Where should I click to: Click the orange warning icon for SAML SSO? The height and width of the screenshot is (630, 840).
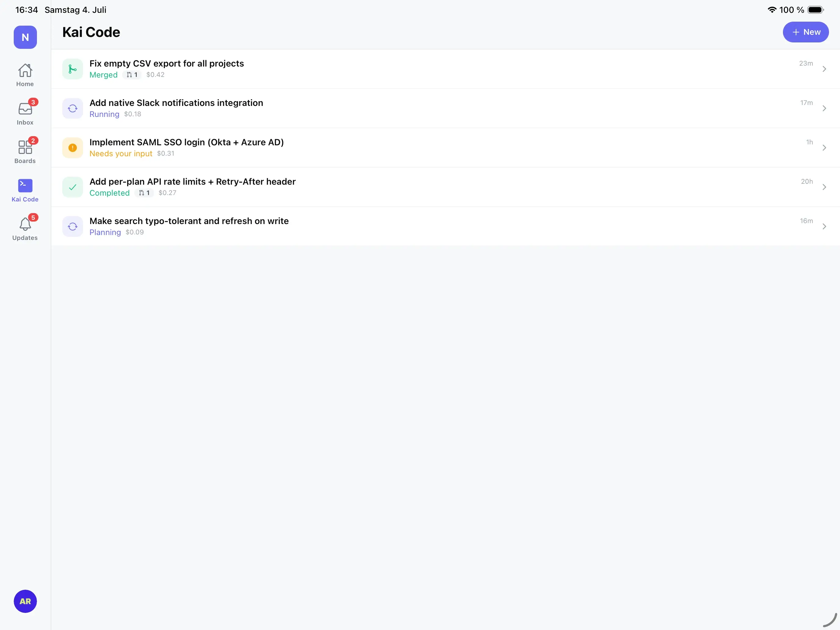[73, 148]
